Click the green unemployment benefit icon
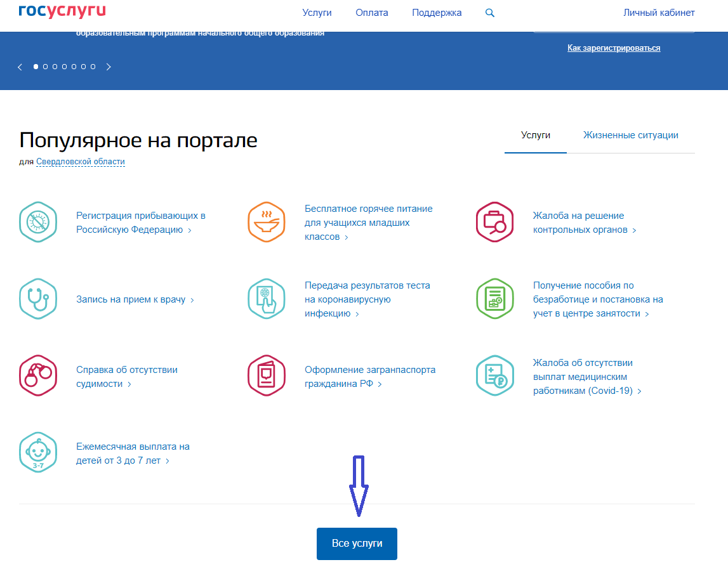The image size is (728, 581). (x=495, y=299)
